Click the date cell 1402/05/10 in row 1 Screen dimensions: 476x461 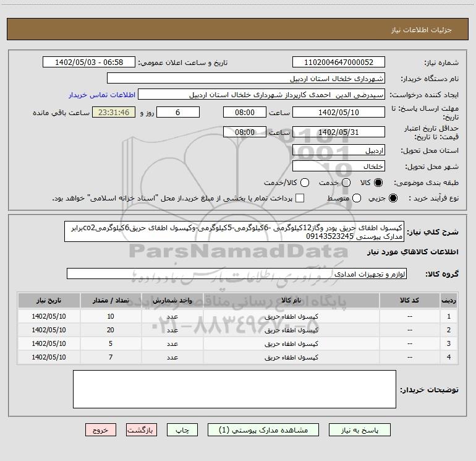pyautogui.click(x=49, y=316)
